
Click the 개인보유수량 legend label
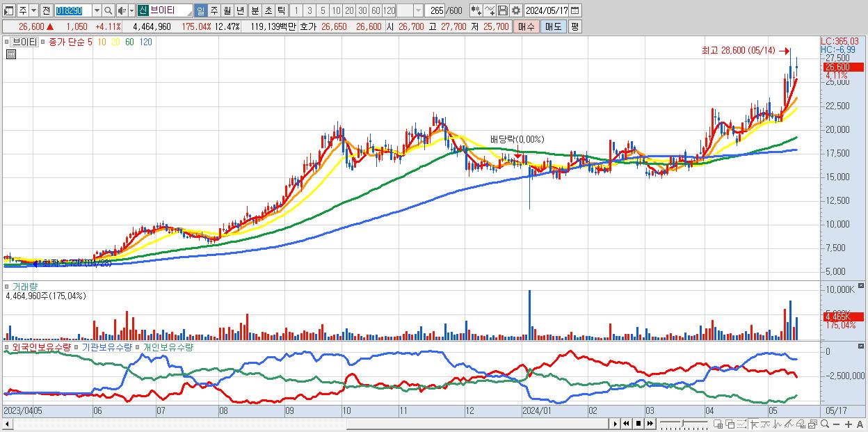168,346
